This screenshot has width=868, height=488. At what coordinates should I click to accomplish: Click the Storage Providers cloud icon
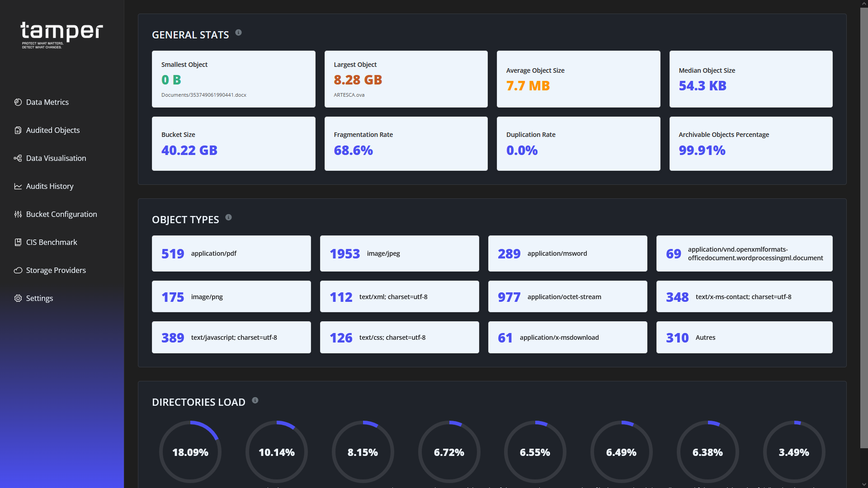tap(18, 270)
